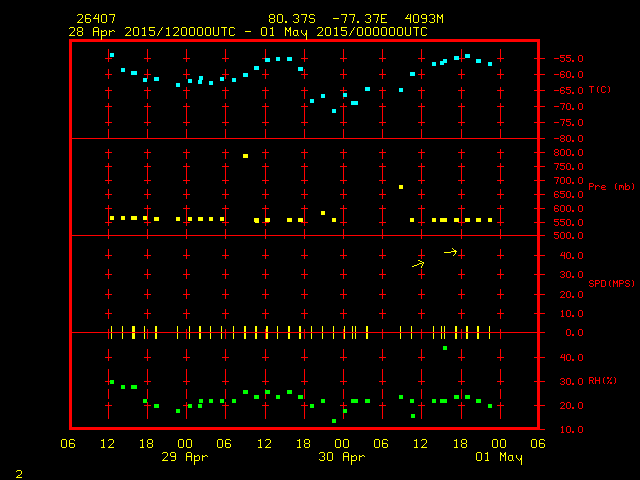
Task: Select the lower yellow wind arrow
Action: click(x=418, y=264)
